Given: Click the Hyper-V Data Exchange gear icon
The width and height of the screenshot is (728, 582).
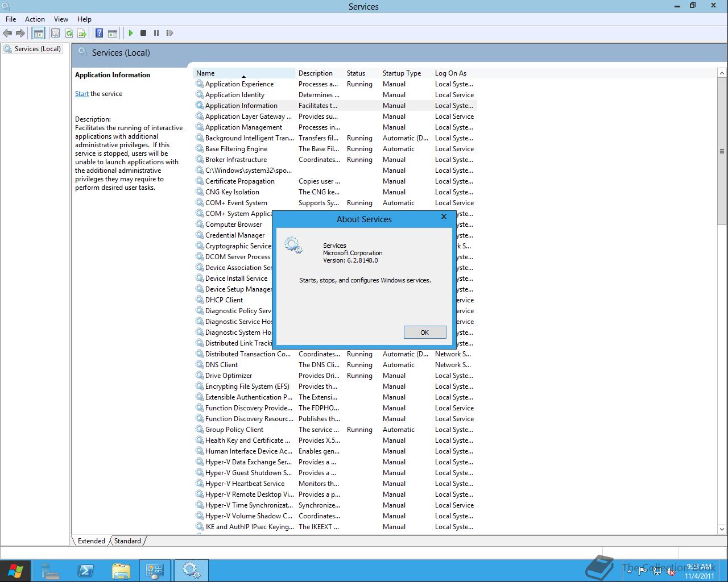Looking at the screenshot, I should coord(200,462).
